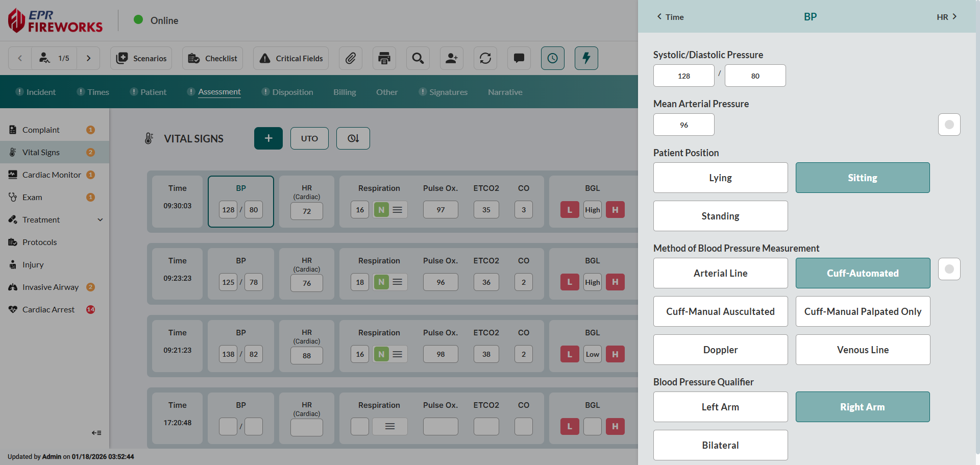Collapse the Treatment section in the sidebar

(100, 219)
